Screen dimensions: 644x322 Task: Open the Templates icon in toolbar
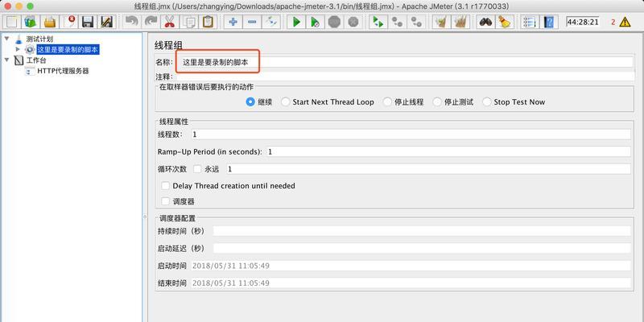coord(31,22)
